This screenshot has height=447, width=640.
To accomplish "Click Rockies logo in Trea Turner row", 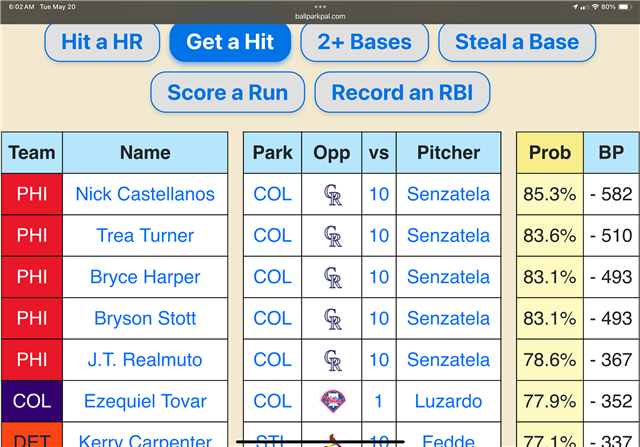I will pyautogui.click(x=332, y=236).
